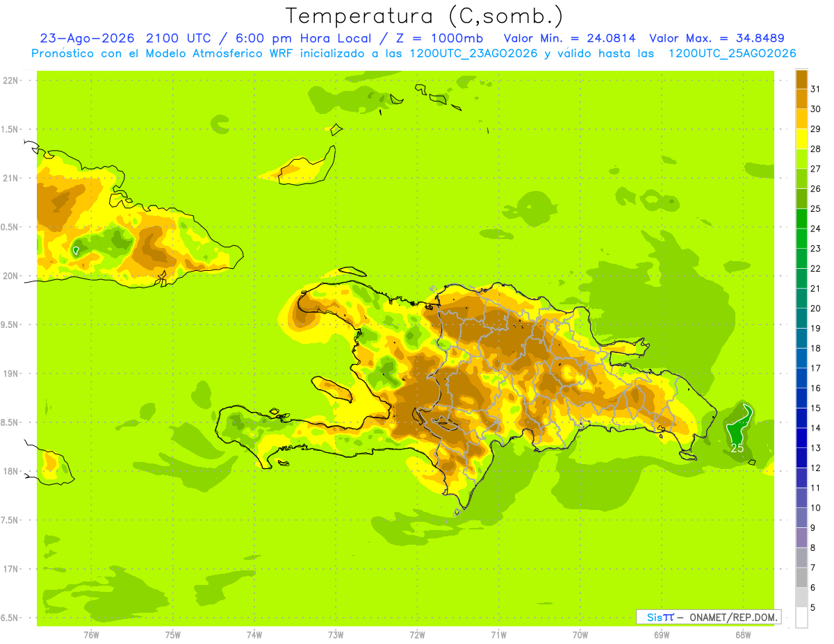The image size is (834, 644).
Task: Click the '1200UTC_23AGO2026' initialization time text
Action: [473, 53]
